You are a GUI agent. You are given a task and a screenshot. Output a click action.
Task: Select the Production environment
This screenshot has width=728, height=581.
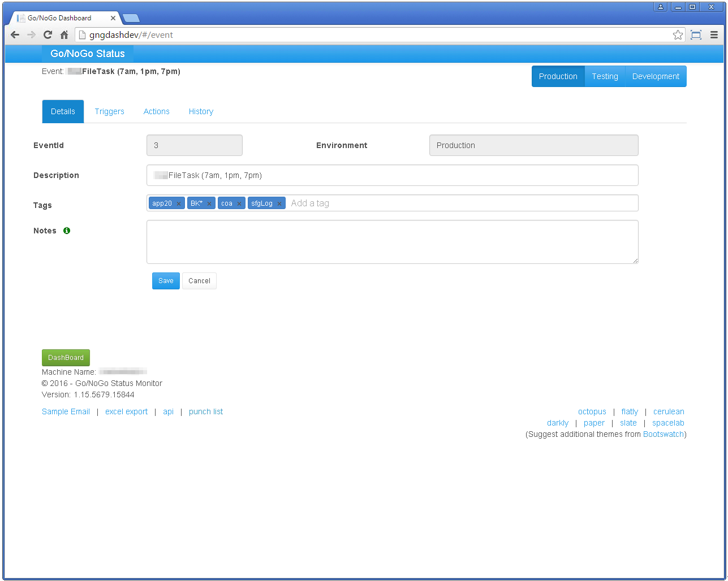[558, 76]
